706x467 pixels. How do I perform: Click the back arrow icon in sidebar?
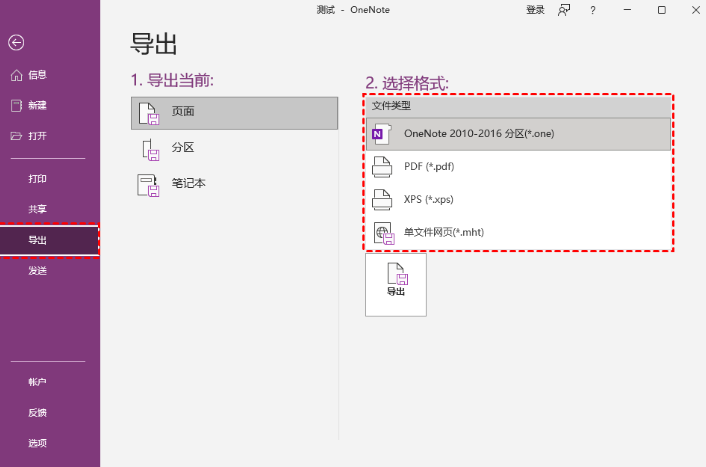pos(16,43)
